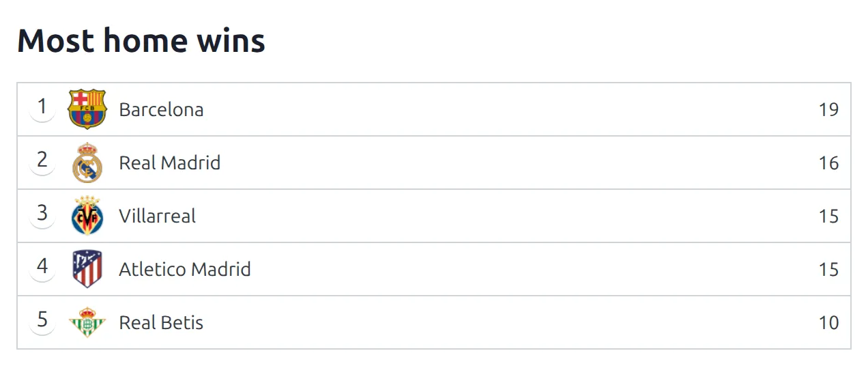Click Villarreal's 15 home wins value
The image size is (868, 366).
click(x=828, y=216)
